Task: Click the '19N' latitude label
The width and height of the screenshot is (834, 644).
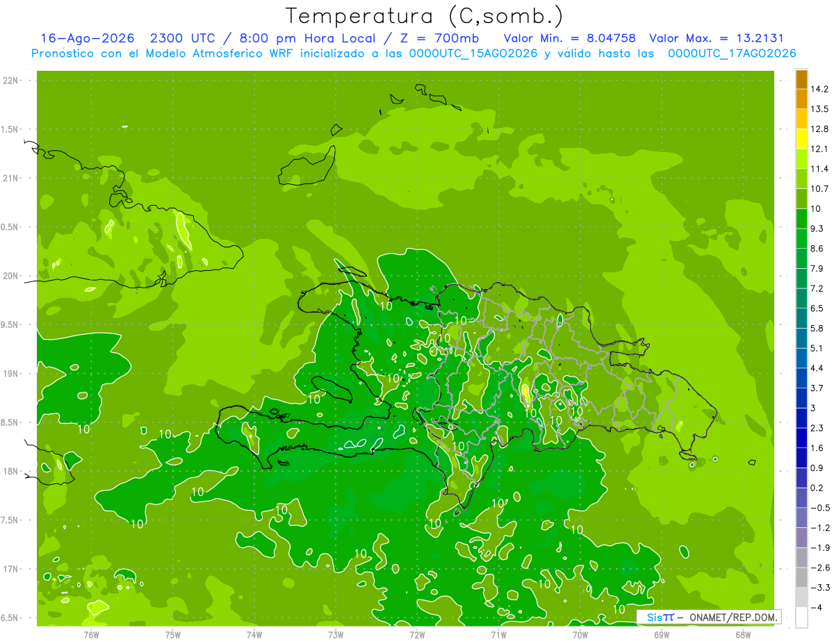Action: click(11, 374)
